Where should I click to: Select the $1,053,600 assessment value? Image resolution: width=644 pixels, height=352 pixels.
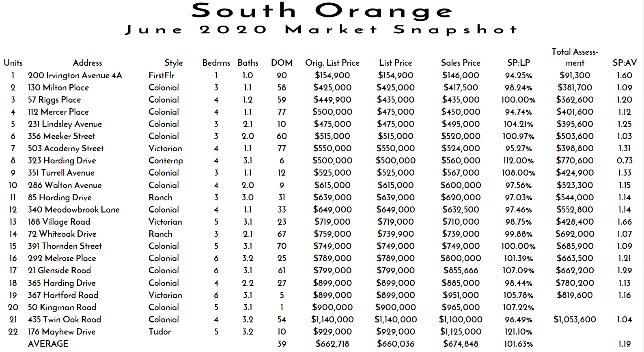(x=575, y=320)
